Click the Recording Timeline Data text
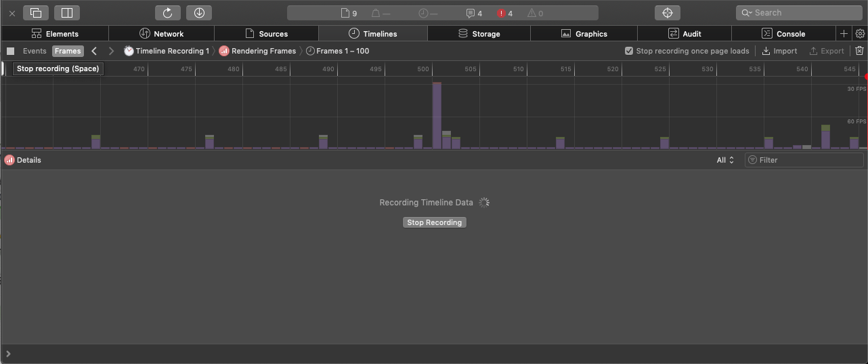 (426, 203)
